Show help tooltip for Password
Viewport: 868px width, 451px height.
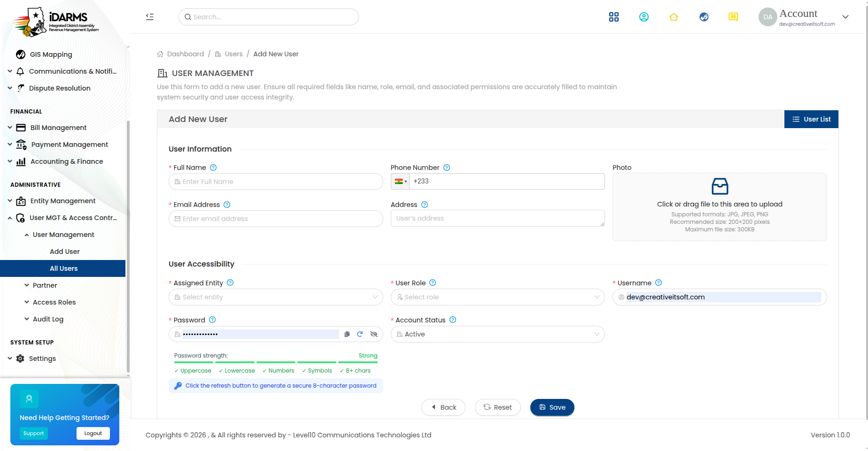(212, 320)
